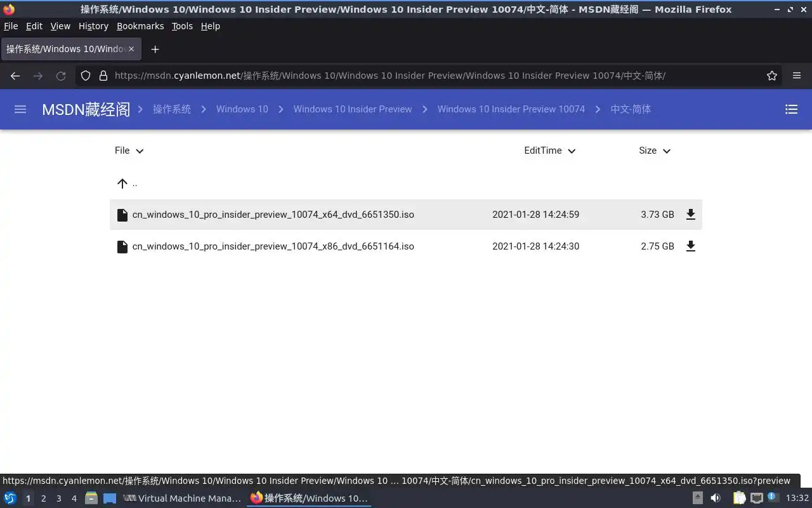Go to MSDN藏经阁 home link
Viewport: 812px width, 508px height.
click(x=86, y=109)
